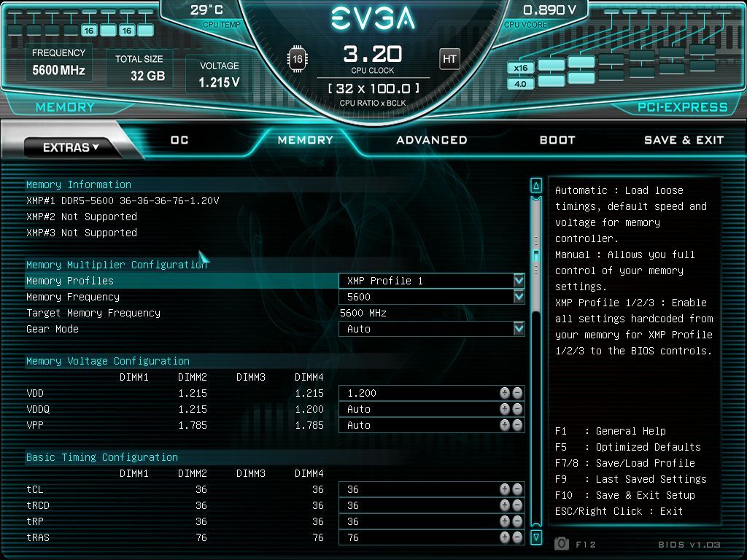Open the Memory Frequency dropdown

pyautogui.click(x=519, y=297)
